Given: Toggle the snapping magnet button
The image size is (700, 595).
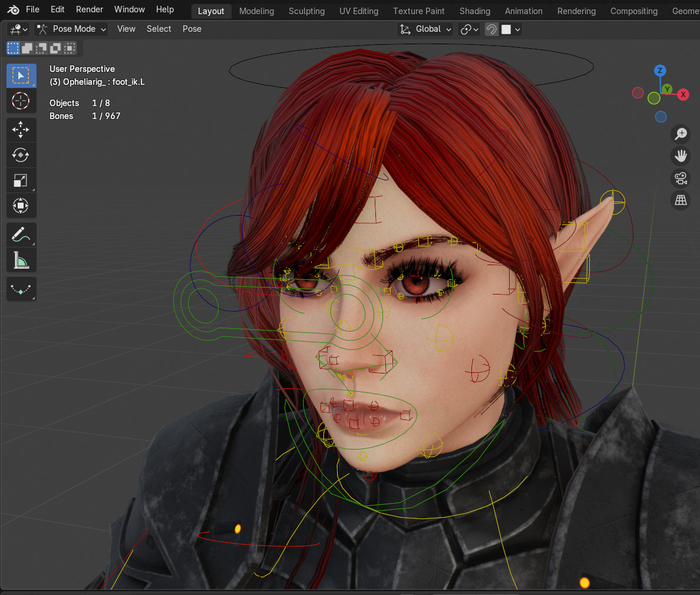Looking at the screenshot, I should [491, 29].
